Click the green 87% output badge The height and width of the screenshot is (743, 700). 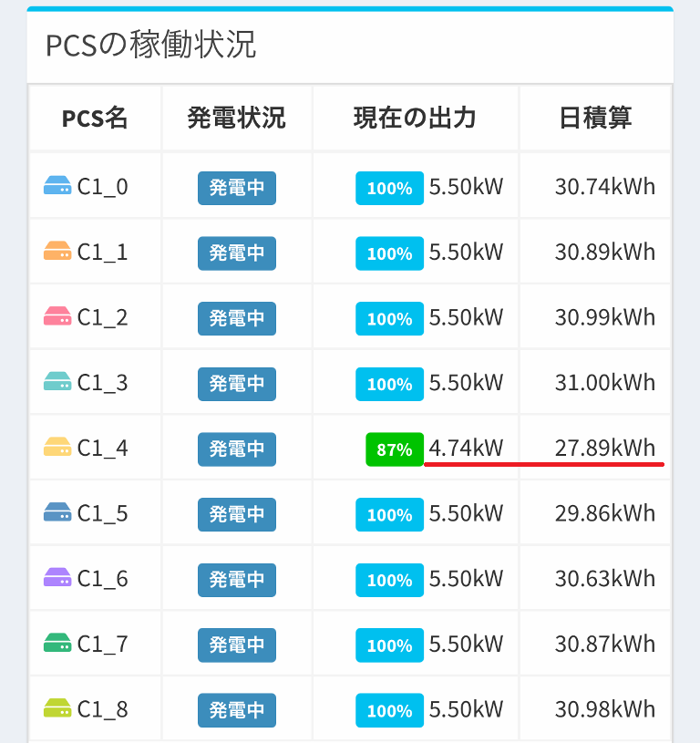pos(395,449)
